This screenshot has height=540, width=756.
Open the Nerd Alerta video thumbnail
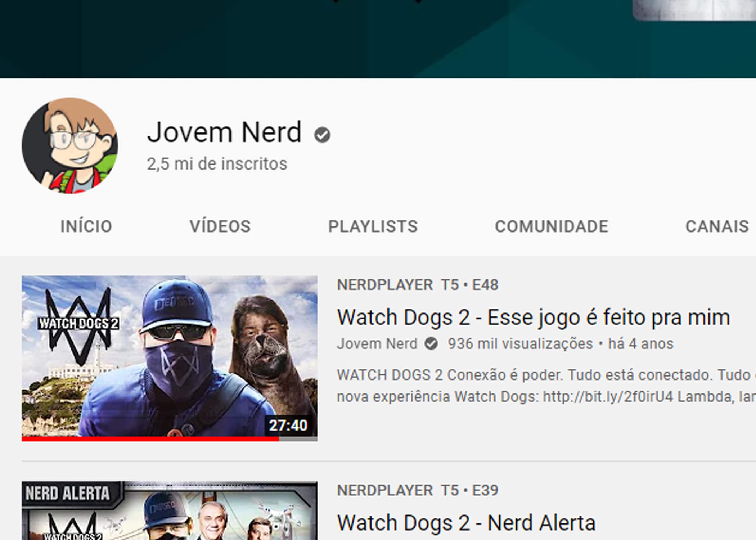point(170,510)
